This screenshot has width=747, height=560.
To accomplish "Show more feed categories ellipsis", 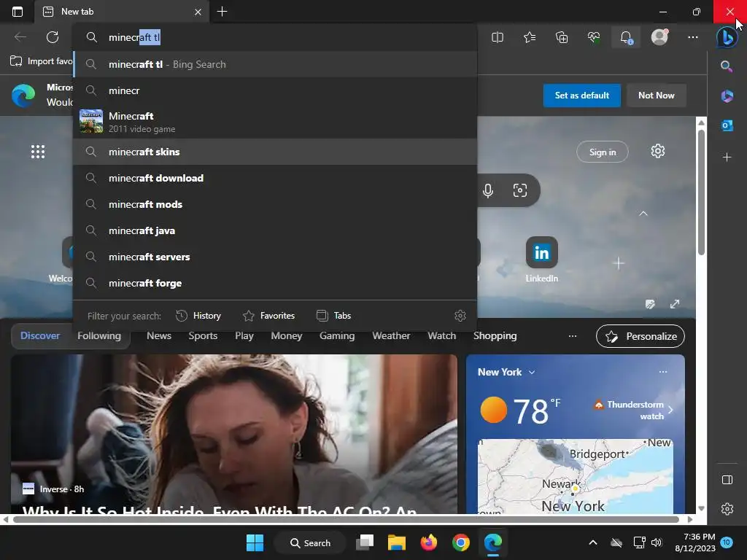I will (572, 336).
